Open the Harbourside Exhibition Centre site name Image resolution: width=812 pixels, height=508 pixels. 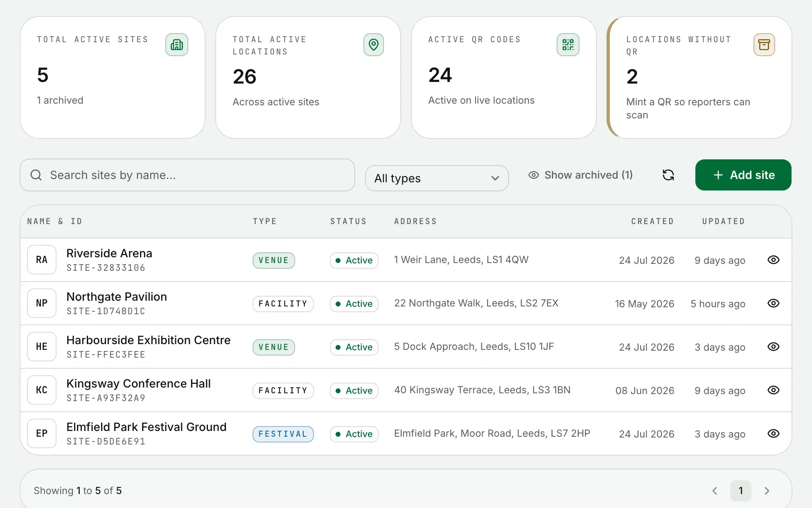(149, 340)
